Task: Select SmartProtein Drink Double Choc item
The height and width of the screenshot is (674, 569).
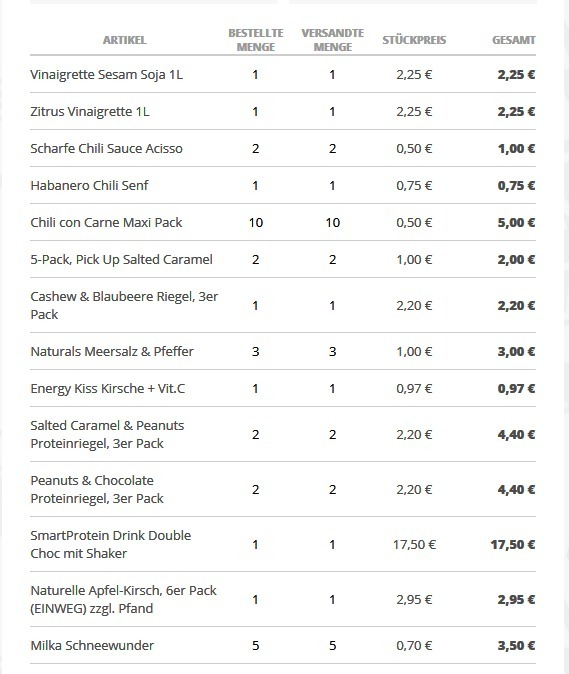Action: click(110, 544)
